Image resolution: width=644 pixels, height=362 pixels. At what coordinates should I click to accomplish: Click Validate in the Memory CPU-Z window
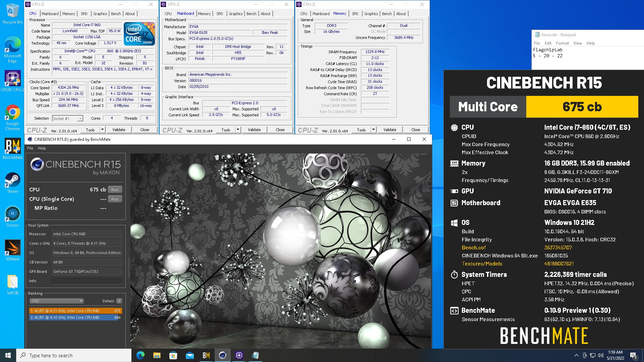390,130
